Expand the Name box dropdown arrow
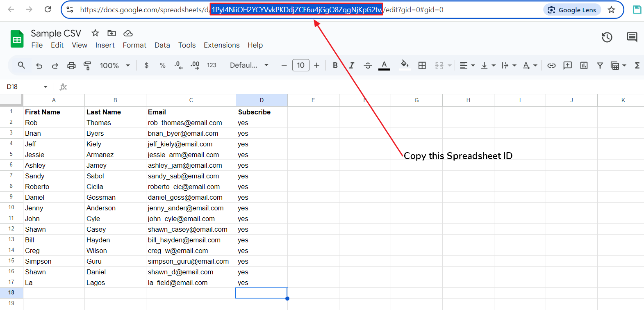The width and height of the screenshot is (644, 310). click(46, 87)
